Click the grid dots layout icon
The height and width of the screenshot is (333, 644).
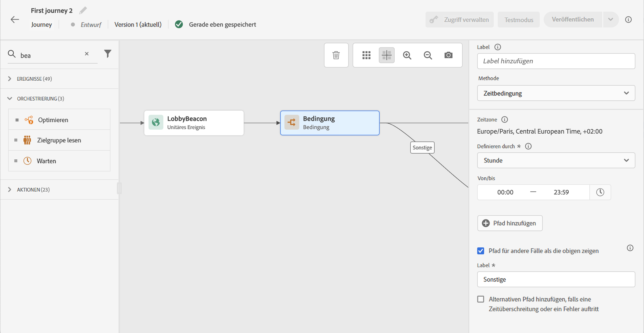366,55
